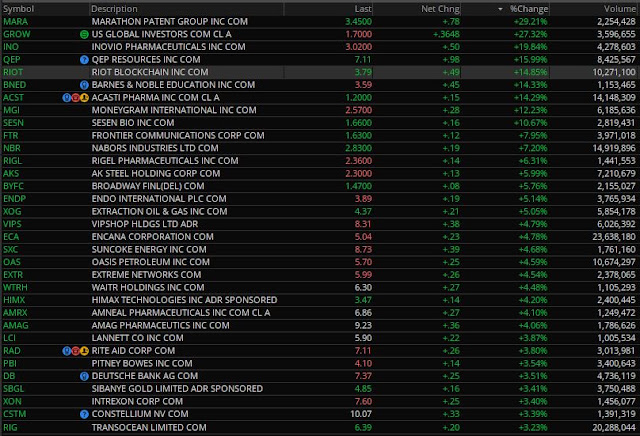Click the blue lightbulb icon on BNED row
Image resolution: width=640 pixels, height=436 pixels.
(x=84, y=85)
